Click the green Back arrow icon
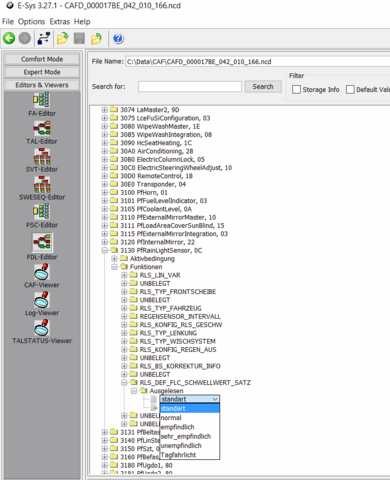390x480 pixels. (x=9, y=38)
